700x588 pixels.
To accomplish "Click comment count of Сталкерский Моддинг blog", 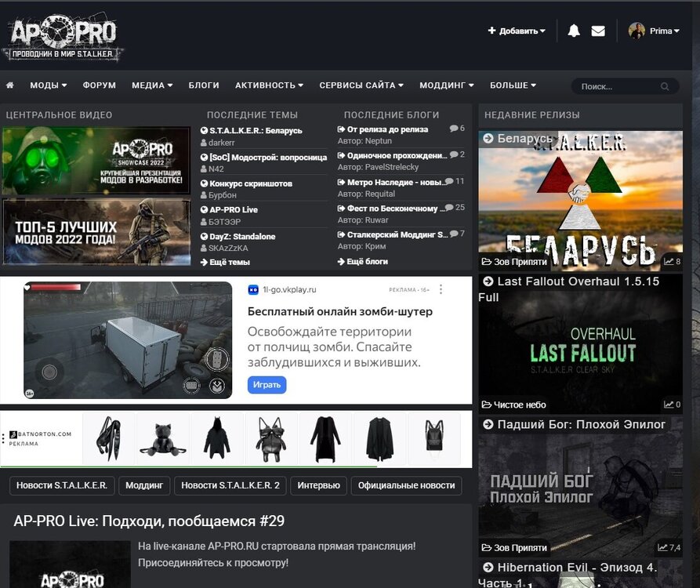I will (x=457, y=234).
